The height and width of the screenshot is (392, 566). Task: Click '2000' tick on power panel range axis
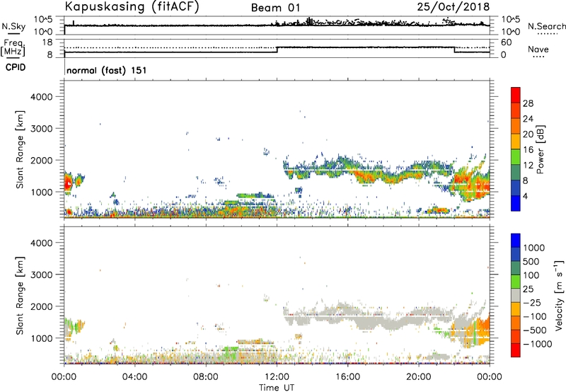tap(42, 160)
